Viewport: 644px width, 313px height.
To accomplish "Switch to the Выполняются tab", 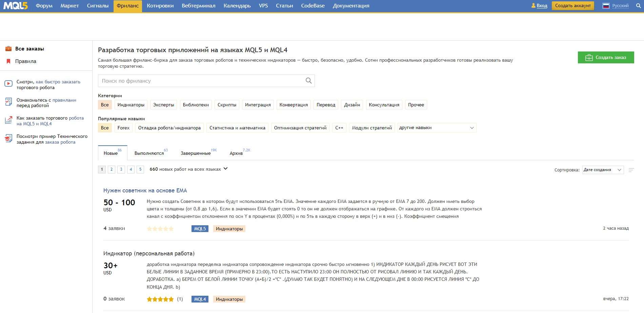I will pos(149,153).
